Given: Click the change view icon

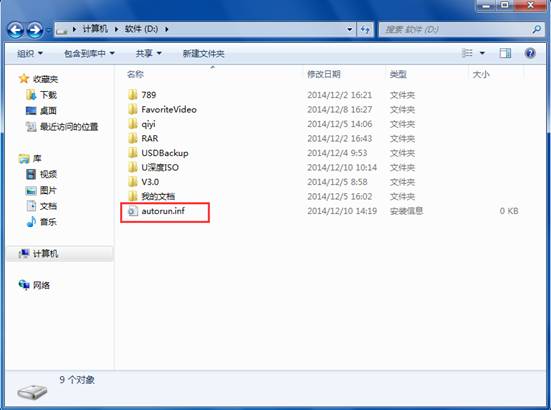Looking at the screenshot, I should coord(467,53).
